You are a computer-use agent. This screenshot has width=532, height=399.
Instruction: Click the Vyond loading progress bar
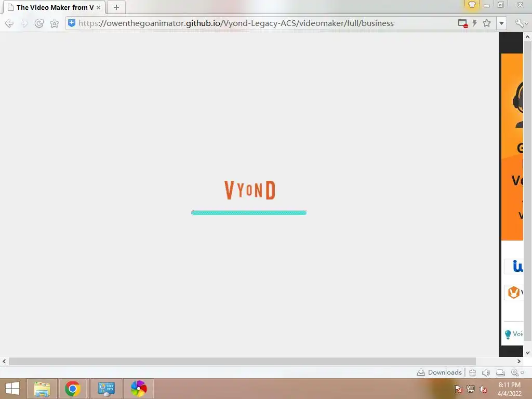pyautogui.click(x=249, y=212)
